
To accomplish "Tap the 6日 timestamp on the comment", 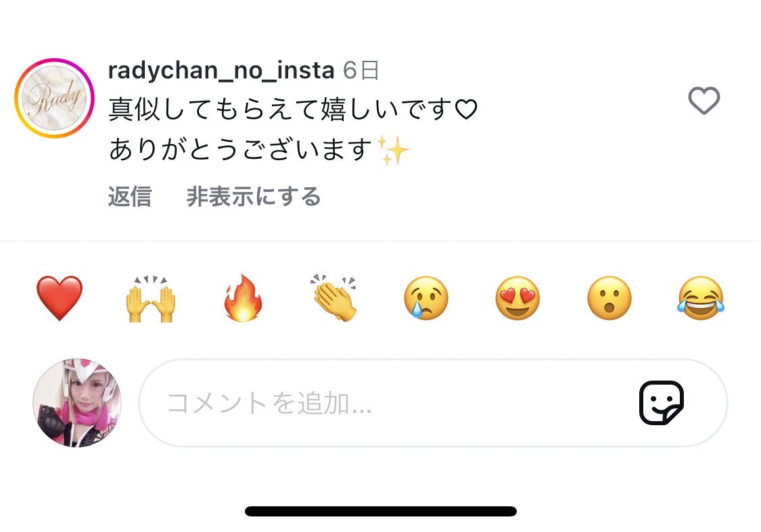I will 361,70.
